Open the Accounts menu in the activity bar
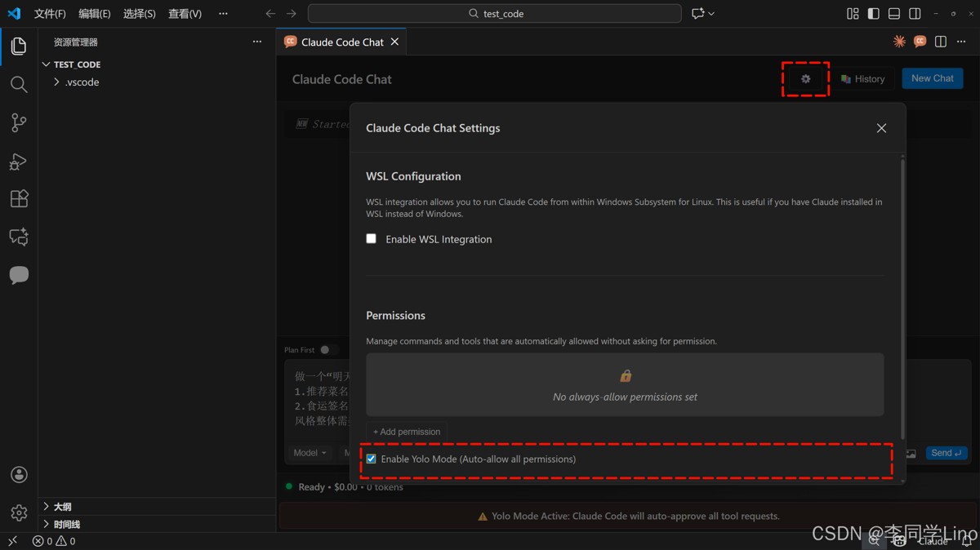This screenshot has height=550, width=980. (x=19, y=475)
